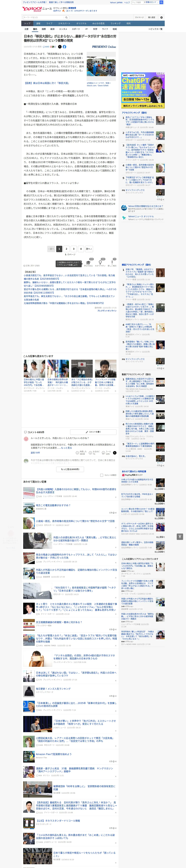Select the エキスパート tab
Screen dimensions: 186x868
64,24
